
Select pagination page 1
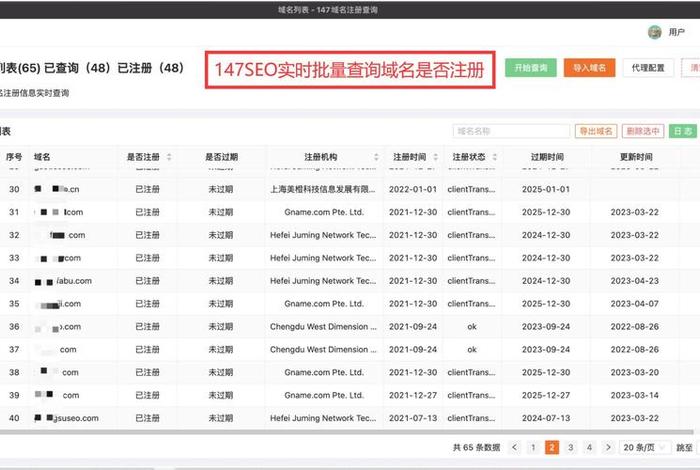(533, 447)
